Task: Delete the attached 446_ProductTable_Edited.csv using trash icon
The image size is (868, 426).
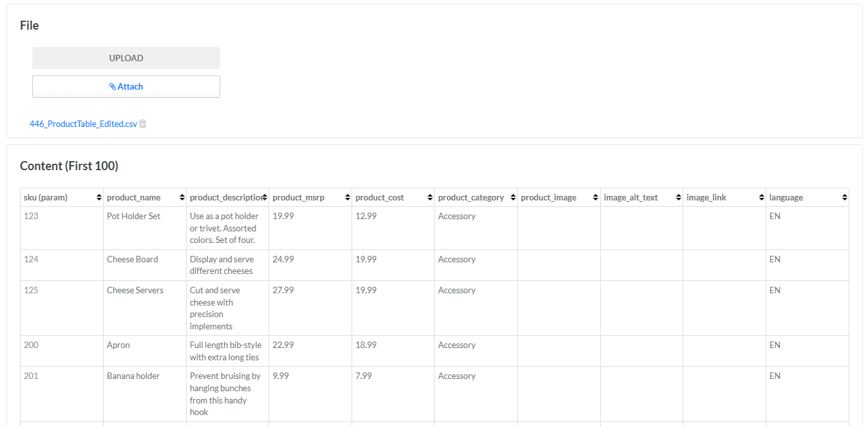Action: pos(143,124)
